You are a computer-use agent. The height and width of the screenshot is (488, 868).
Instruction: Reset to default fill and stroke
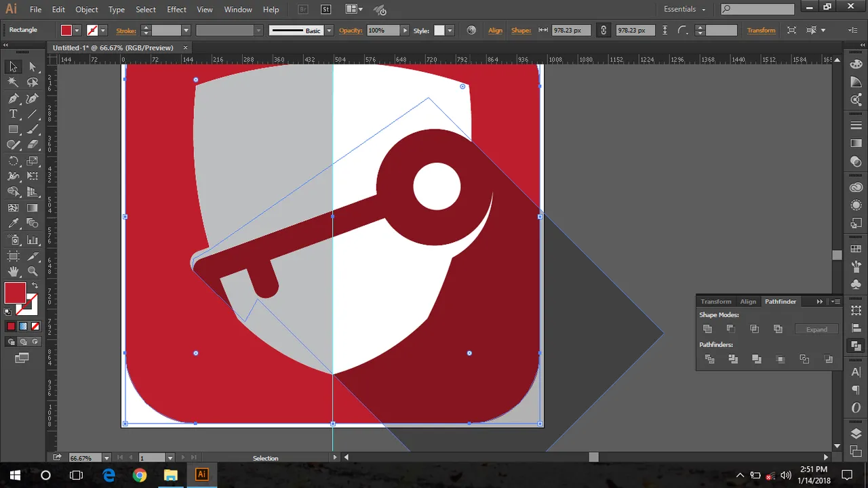click(8, 312)
